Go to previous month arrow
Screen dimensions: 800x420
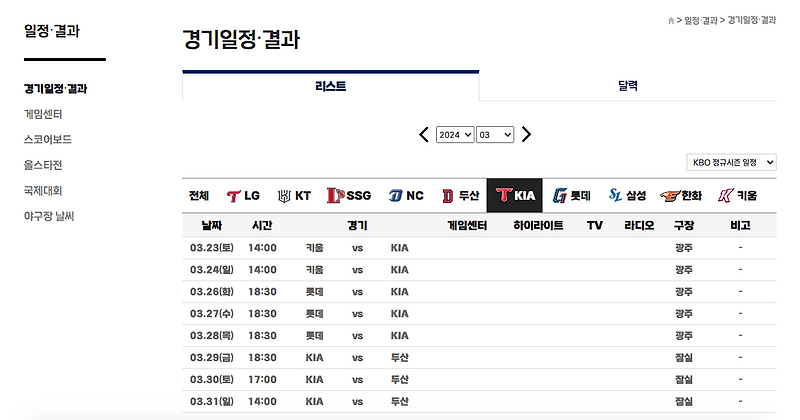[423, 135]
